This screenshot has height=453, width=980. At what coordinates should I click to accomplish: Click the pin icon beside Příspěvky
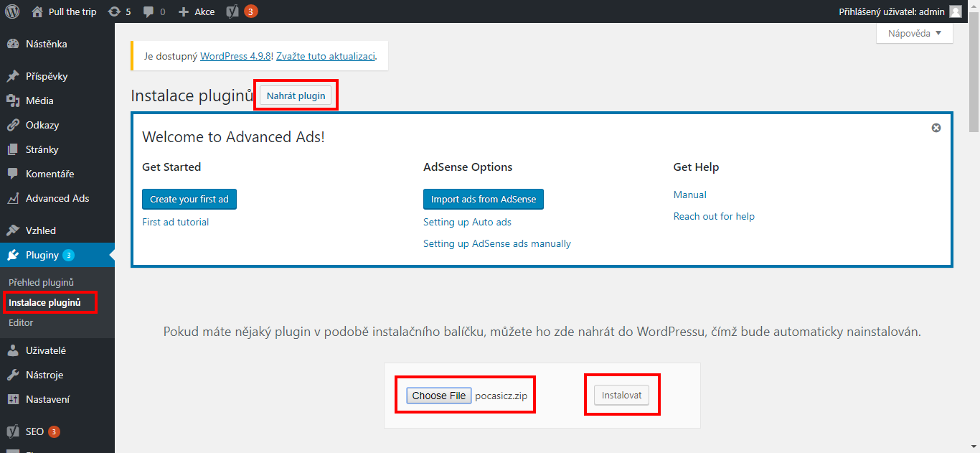[13, 76]
